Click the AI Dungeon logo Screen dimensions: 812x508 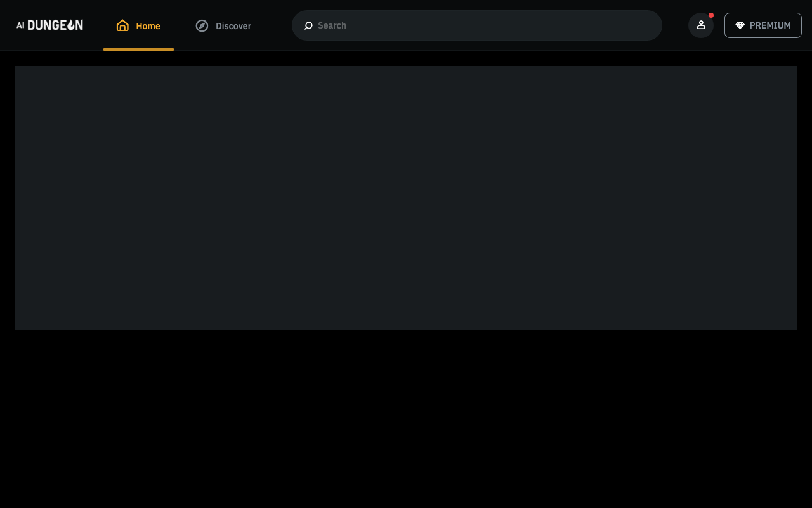click(x=49, y=25)
